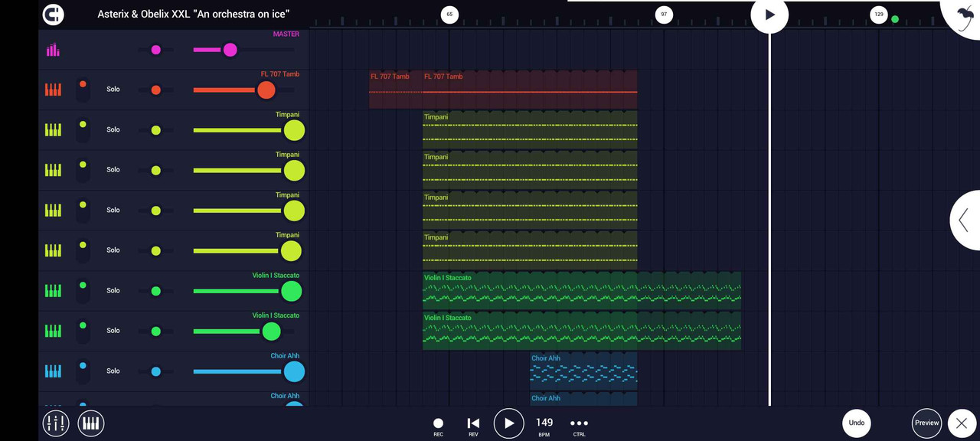Select the topmost Timpani clip
Image resolution: width=980 pixels, height=441 pixels.
coord(530,130)
